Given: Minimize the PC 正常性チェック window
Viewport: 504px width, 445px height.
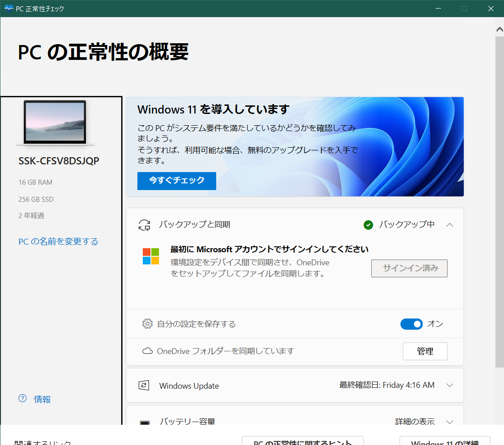Looking at the screenshot, I should pos(438,9).
